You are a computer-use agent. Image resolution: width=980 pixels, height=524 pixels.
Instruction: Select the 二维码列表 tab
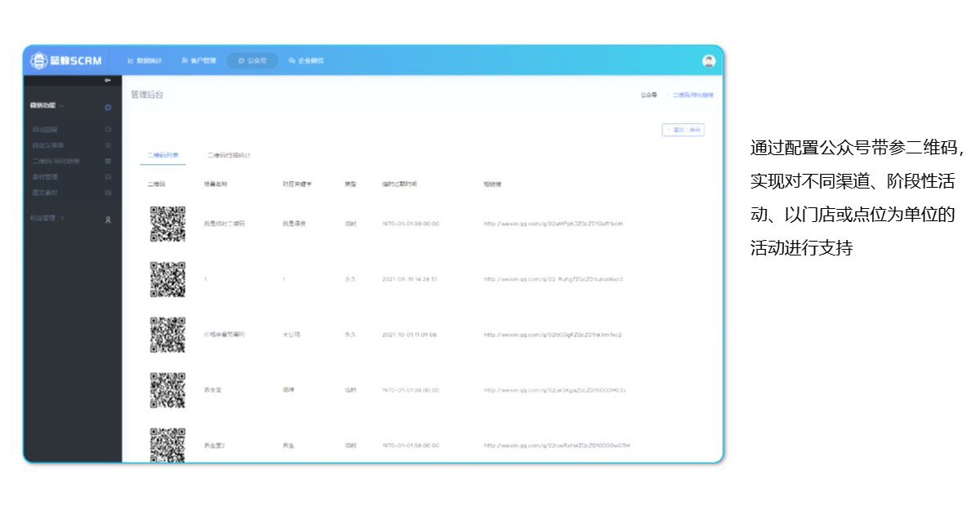163,154
